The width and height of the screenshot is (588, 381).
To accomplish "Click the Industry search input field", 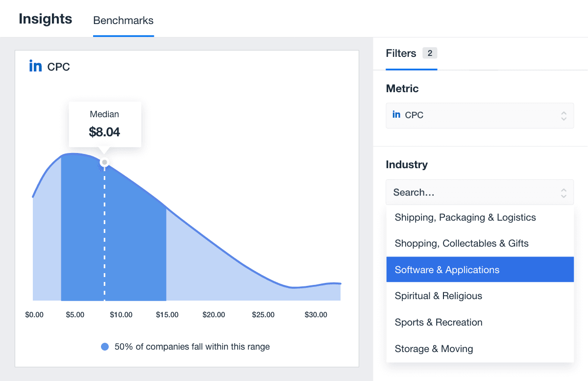I will [x=470, y=192].
